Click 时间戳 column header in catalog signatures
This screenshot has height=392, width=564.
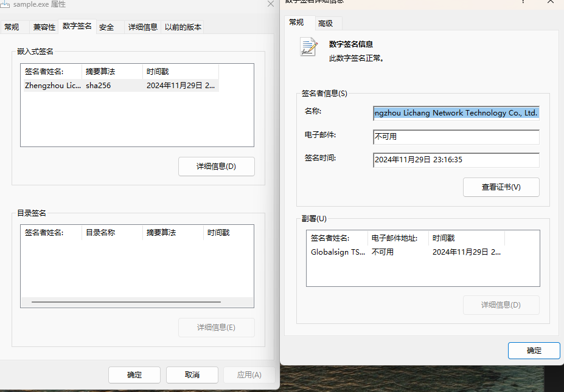[x=228, y=233]
